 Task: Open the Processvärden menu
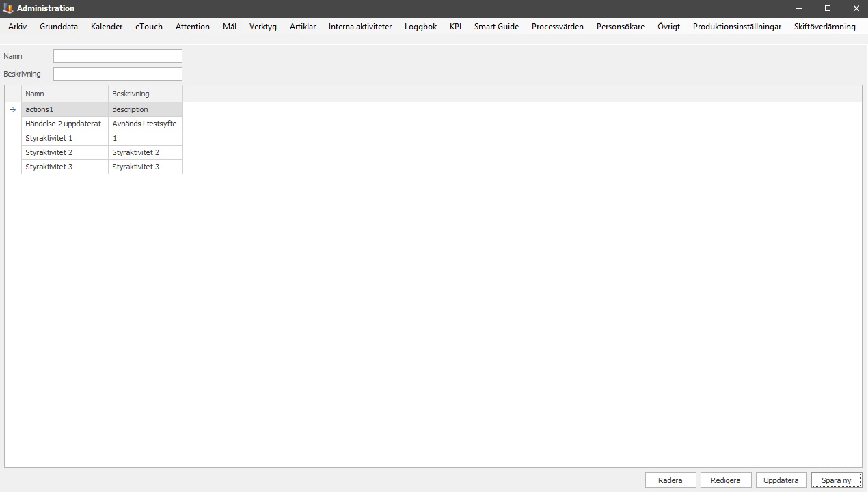click(x=558, y=27)
